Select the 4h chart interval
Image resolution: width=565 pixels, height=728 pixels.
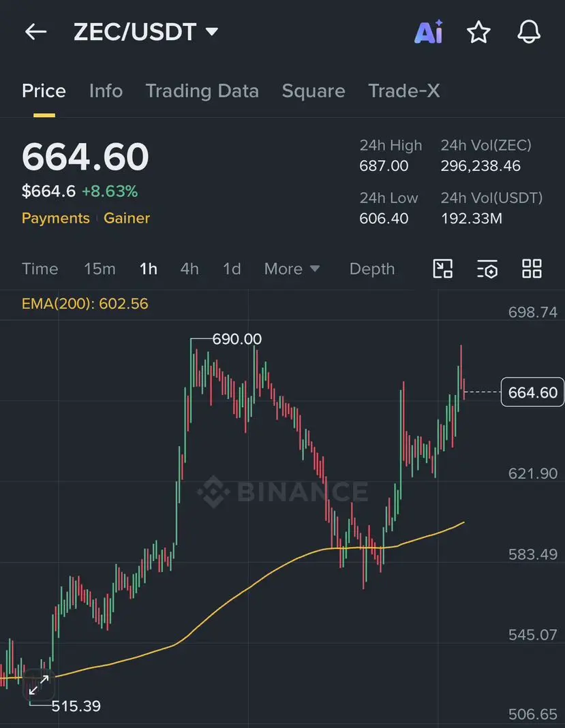189,269
